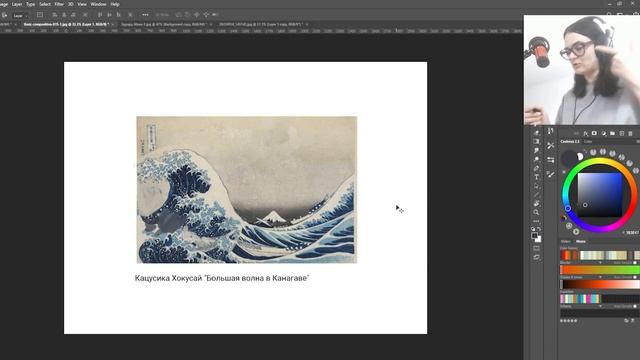Click the caption "Кацусика Хокусай" text
Image resolution: width=640 pixels, height=360 pixels.
click(168, 278)
